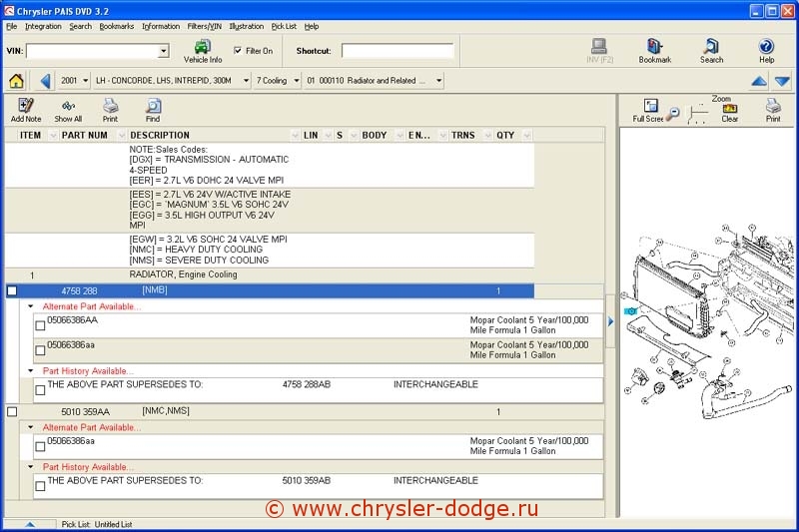The height and width of the screenshot is (532, 799).
Task: Open the Bookmark tool
Action: point(655,51)
